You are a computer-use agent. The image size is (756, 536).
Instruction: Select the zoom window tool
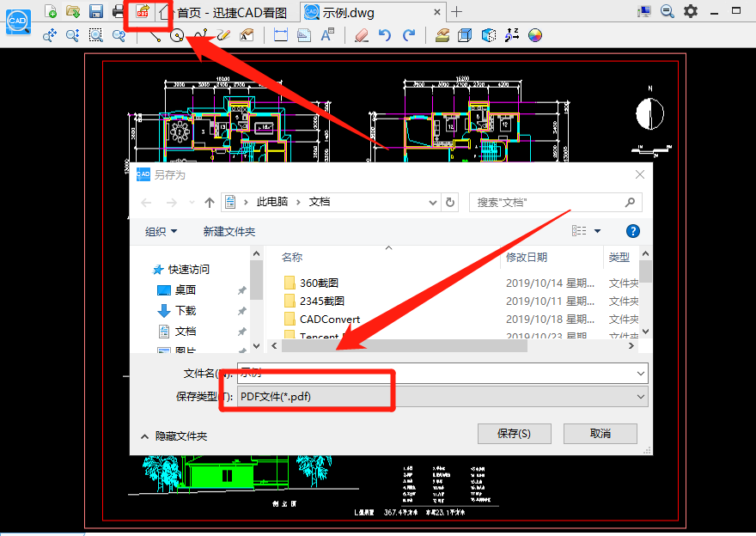click(96, 35)
